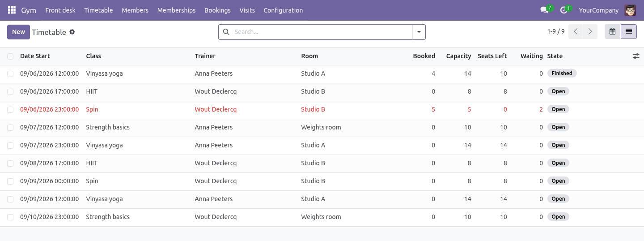Toggle the select-all rows checkbox

coord(10,56)
